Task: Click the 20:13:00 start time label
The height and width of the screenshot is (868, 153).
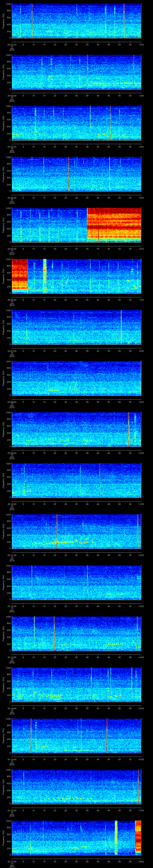Action: [12, 657]
